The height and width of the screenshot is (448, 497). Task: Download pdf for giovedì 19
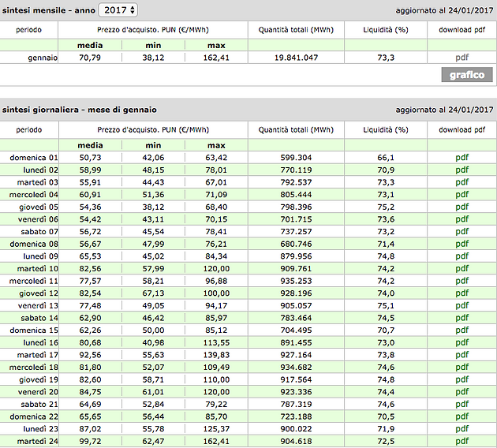tap(461, 379)
